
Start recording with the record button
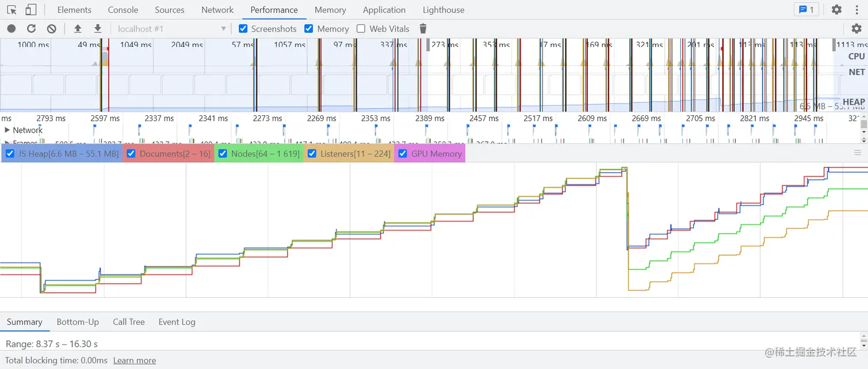[x=11, y=29]
